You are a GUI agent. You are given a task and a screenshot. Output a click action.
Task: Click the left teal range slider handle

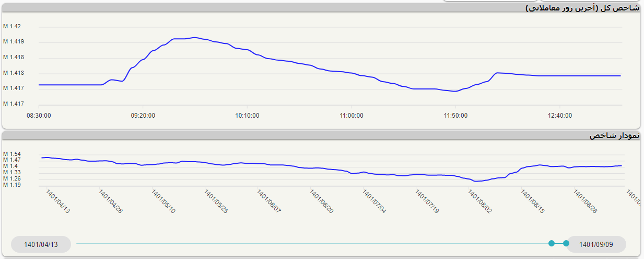pos(551,243)
